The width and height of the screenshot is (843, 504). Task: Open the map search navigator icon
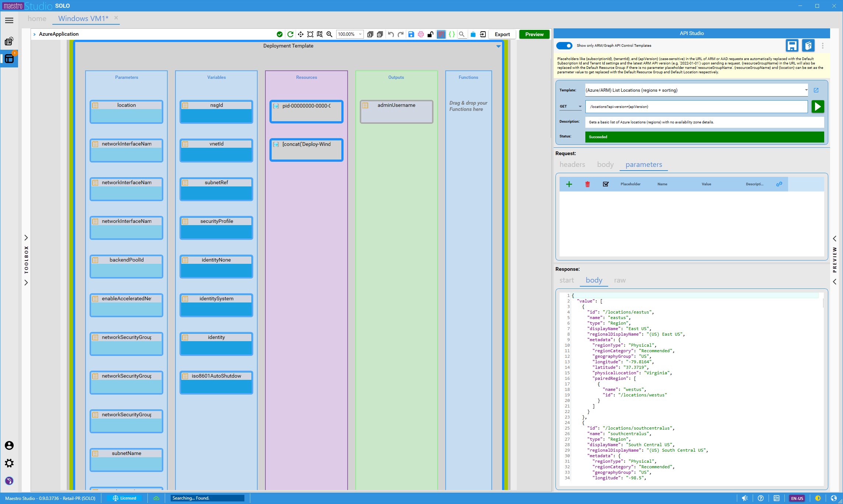click(x=320, y=34)
